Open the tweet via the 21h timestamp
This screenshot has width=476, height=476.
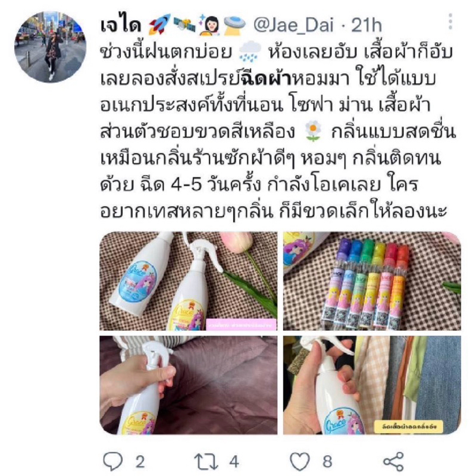pos(367,25)
